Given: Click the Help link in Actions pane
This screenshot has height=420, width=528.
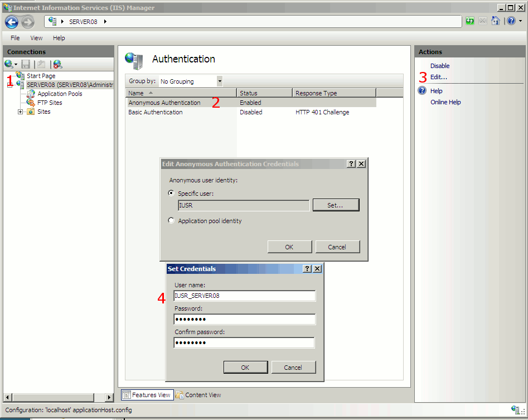Looking at the screenshot, I should tap(436, 90).
